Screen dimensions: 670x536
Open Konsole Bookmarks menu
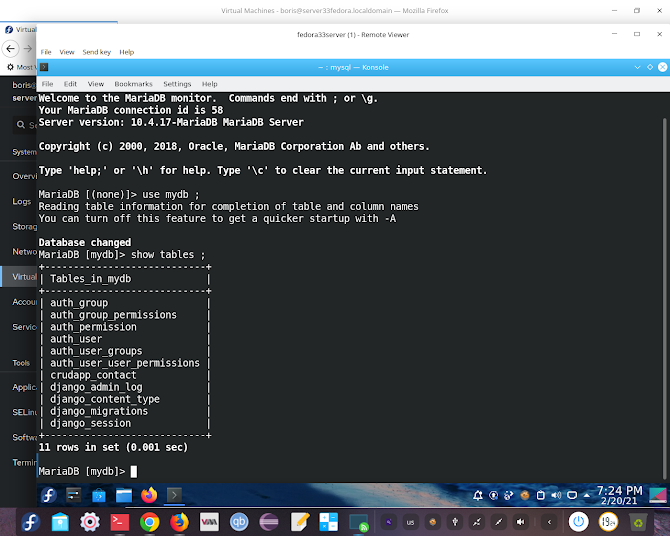[x=133, y=84]
